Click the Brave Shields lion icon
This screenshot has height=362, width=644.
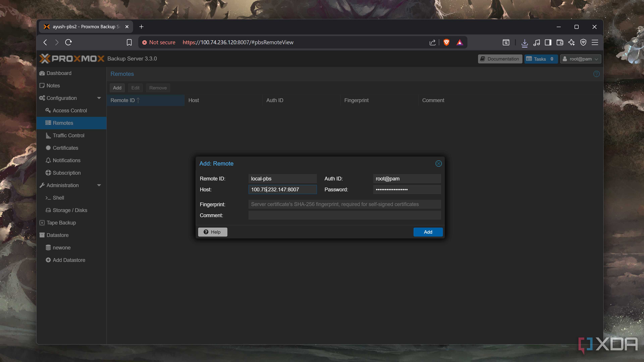click(446, 42)
